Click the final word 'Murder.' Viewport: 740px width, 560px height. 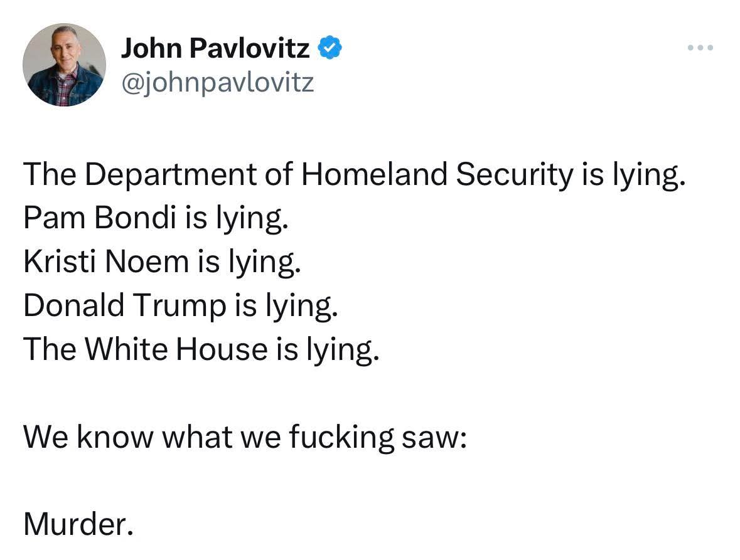(x=78, y=524)
